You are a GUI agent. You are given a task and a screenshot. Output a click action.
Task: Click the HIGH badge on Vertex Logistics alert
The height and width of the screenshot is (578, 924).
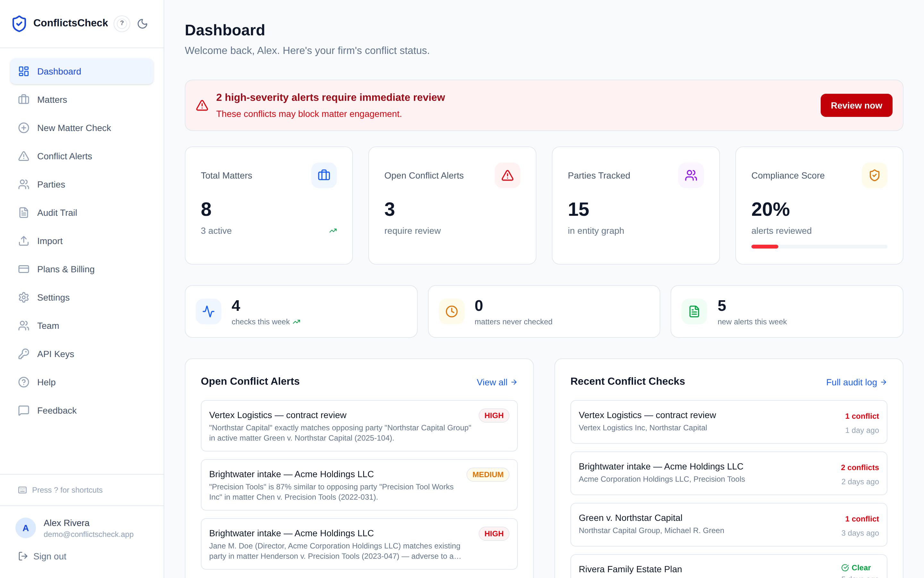[x=494, y=416]
